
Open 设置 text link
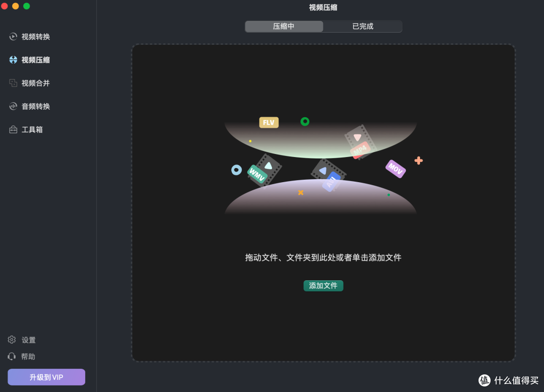coord(29,340)
